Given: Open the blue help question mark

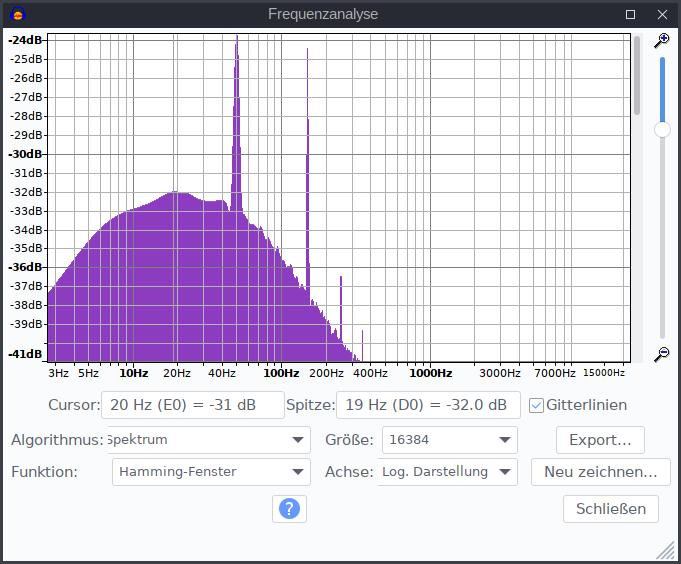Looking at the screenshot, I should (x=289, y=508).
